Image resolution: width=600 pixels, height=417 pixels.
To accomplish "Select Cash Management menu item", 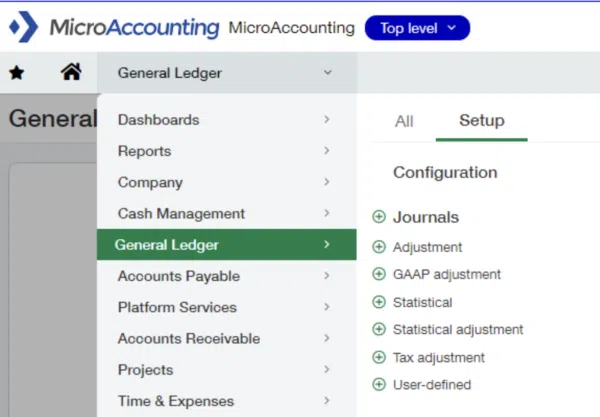I will pos(227,213).
